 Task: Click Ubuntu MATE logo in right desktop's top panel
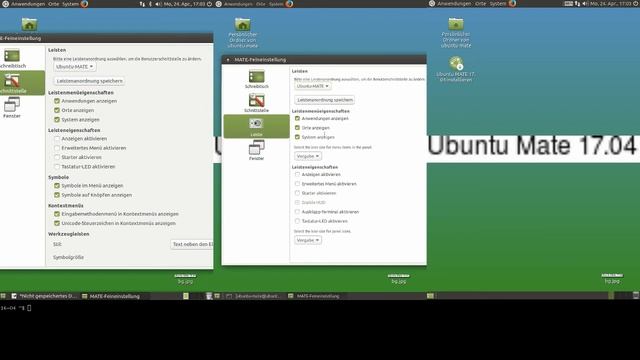click(x=432, y=4)
